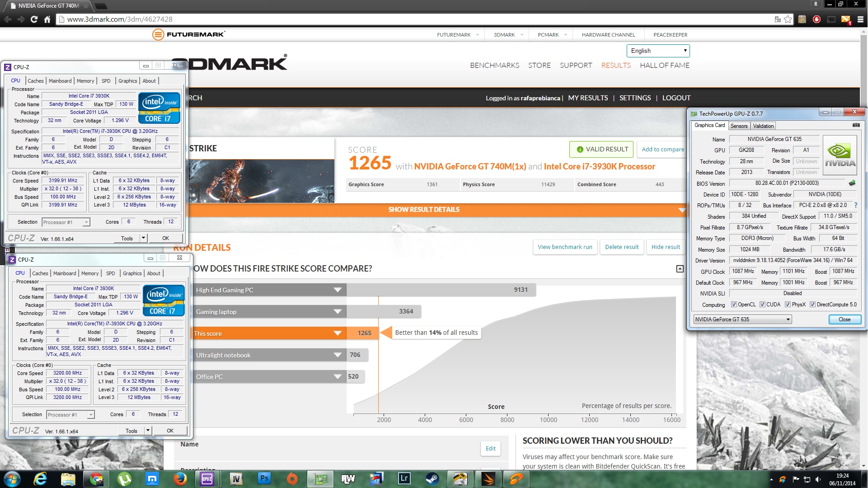
Task: Reload the page in the browser
Action: pos(34,19)
